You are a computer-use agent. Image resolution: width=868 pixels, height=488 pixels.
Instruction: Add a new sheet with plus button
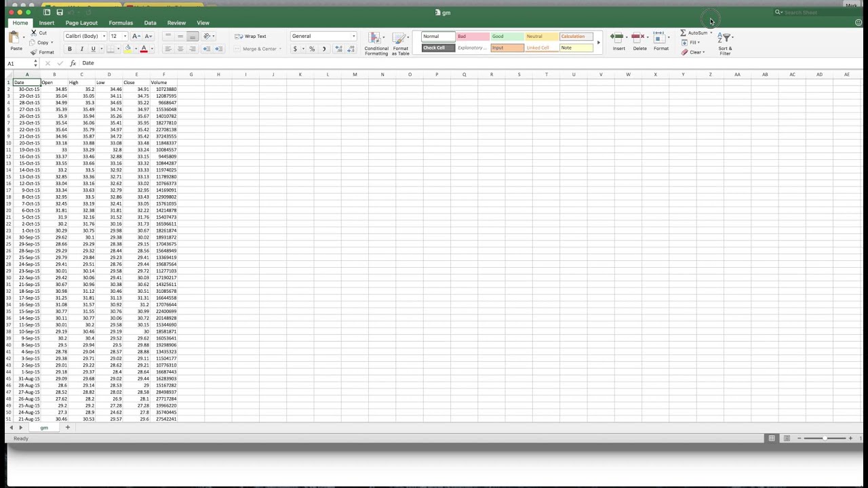[67, 428]
